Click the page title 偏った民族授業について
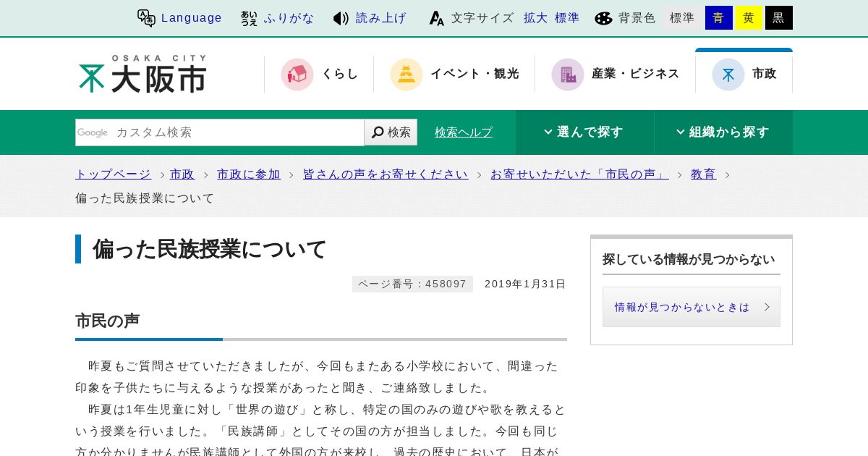The image size is (868, 456). 210,249
